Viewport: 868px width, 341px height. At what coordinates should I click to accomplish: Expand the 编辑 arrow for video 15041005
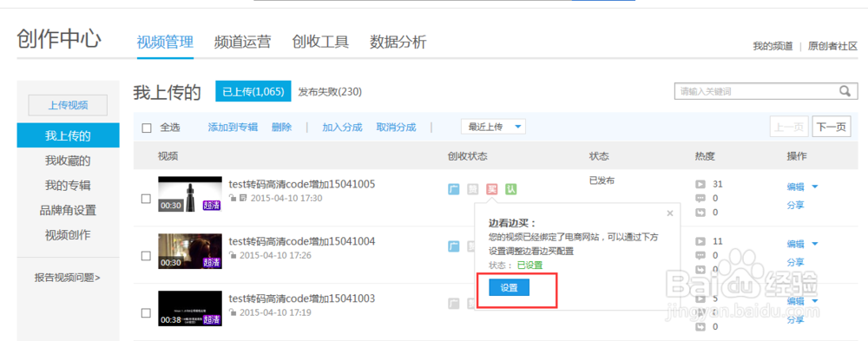[815, 187]
